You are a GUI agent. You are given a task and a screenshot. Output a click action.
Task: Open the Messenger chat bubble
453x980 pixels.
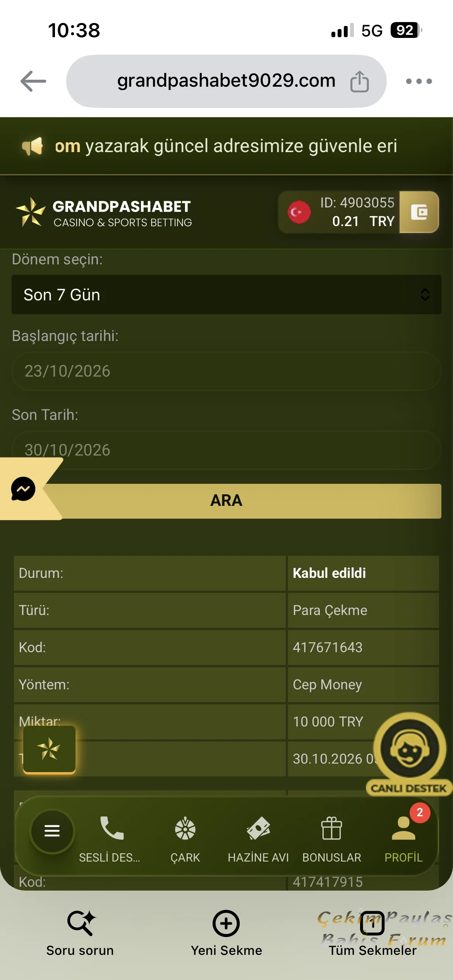coord(23,489)
